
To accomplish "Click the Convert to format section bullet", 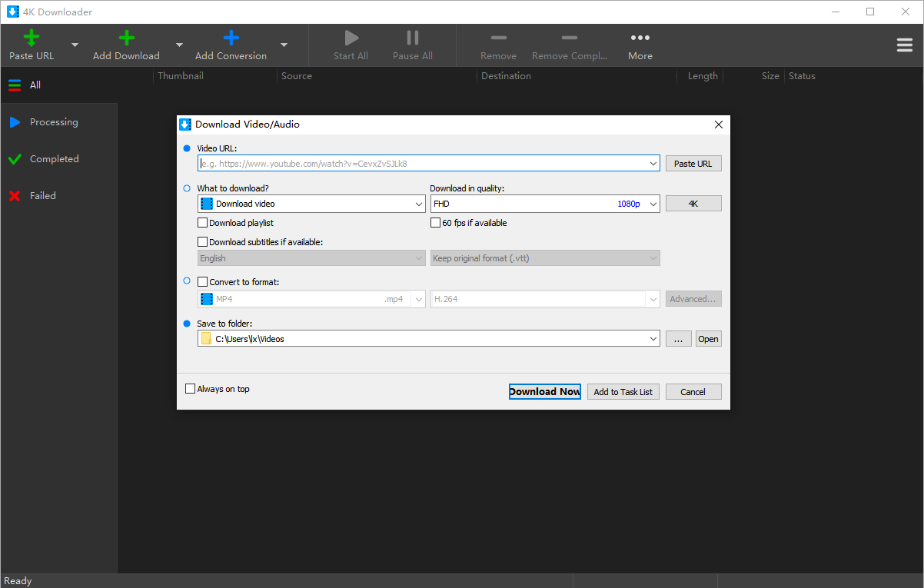I will pyautogui.click(x=187, y=281).
